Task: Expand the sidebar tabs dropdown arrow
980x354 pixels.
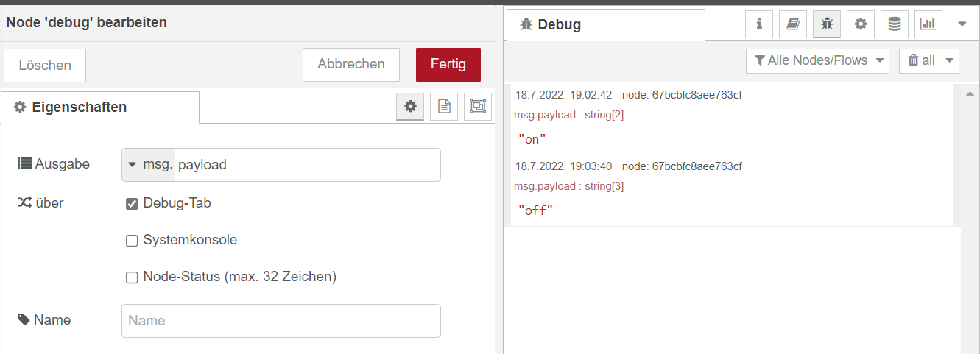Action: pyautogui.click(x=962, y=24)
